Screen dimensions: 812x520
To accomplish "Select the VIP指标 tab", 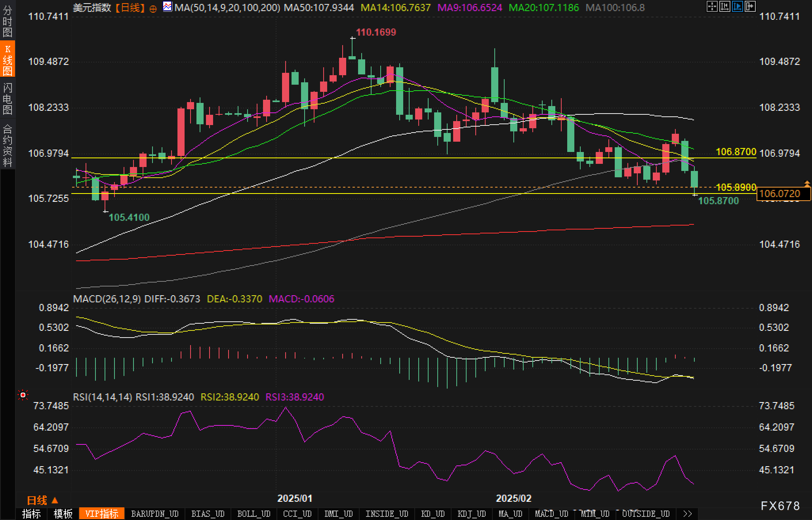I will coord(102,514).
